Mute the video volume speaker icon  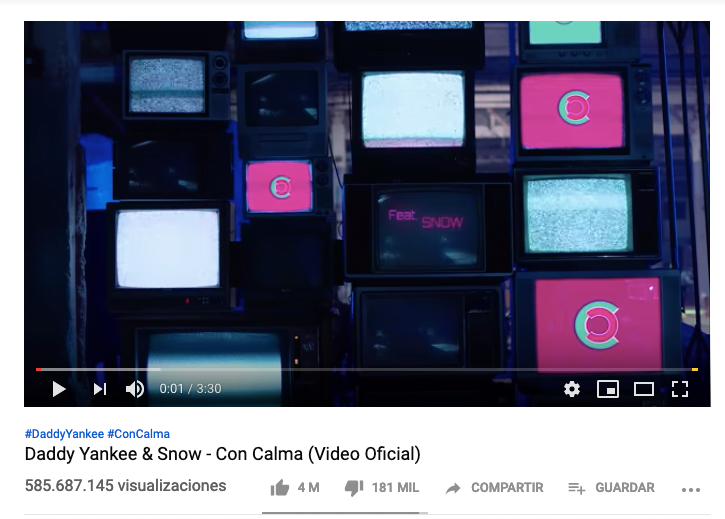coord(135,389)
